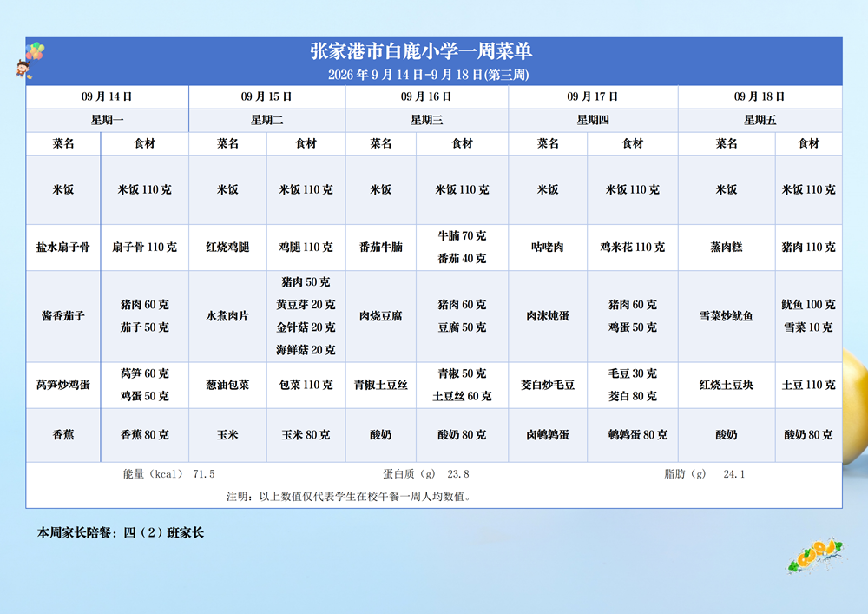The height and width of the screenshot is (614, 868).
Task: Click the ingredient 鸡米花 110克
Action: point(633,248)
